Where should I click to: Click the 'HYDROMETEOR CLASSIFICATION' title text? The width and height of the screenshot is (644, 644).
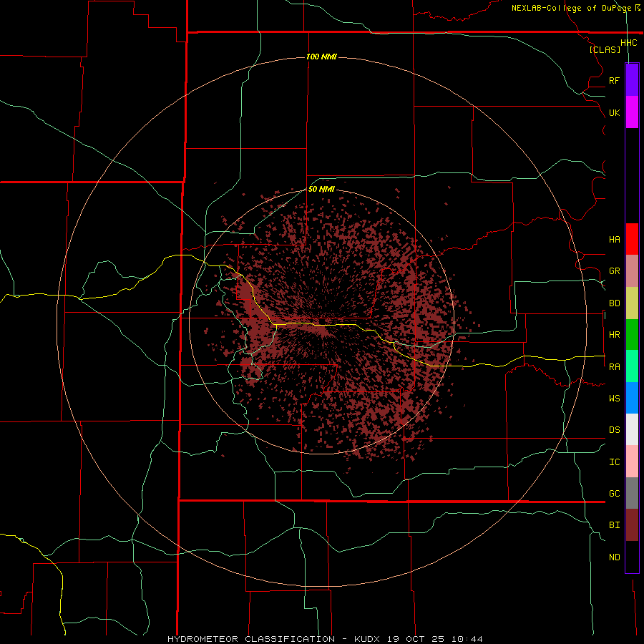coord(251,639)
